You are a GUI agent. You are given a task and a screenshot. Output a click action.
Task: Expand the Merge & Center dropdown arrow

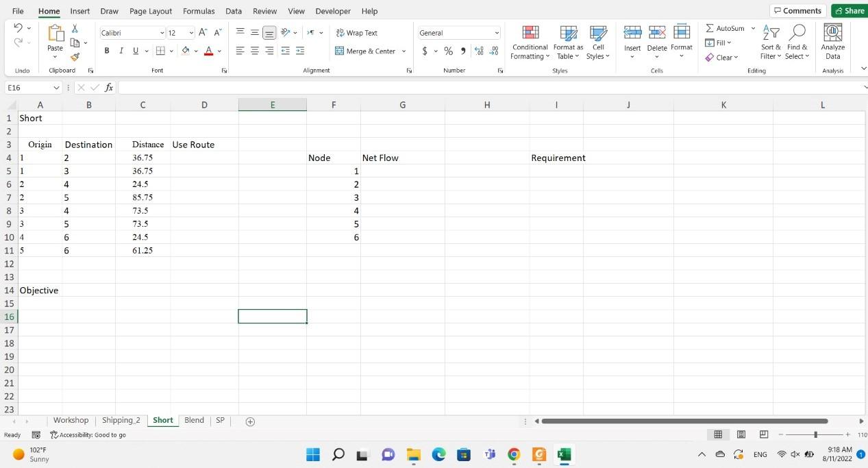click(404, 51)
